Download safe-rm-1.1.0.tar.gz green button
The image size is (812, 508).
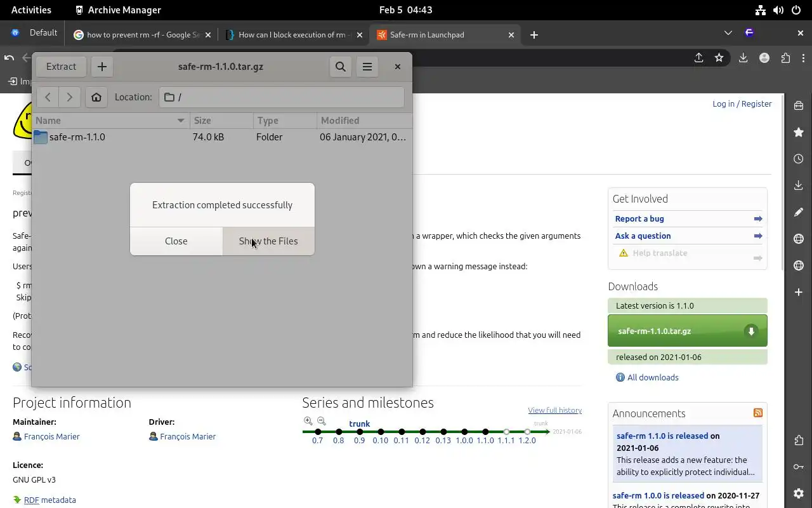pos(688,331)
